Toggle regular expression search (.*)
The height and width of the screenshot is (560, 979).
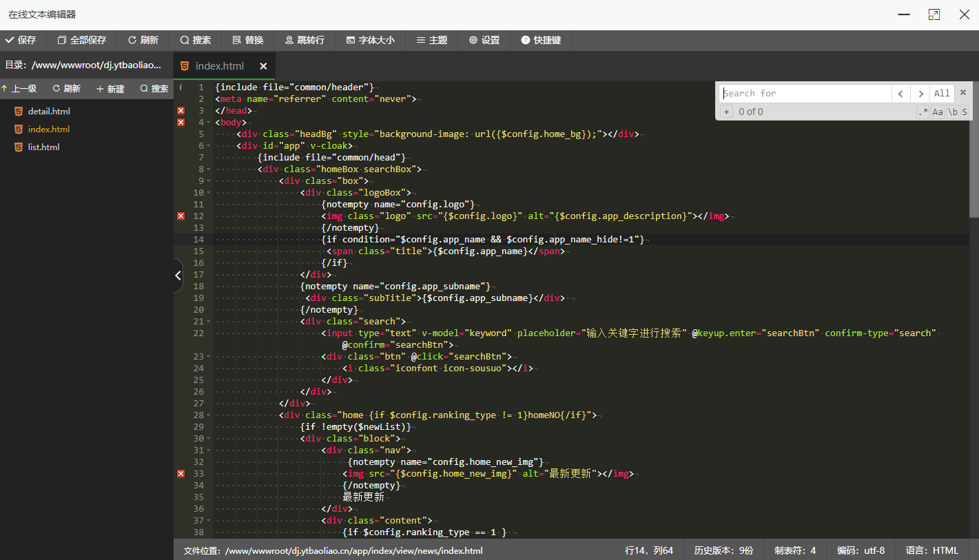[x=923, y=112]
